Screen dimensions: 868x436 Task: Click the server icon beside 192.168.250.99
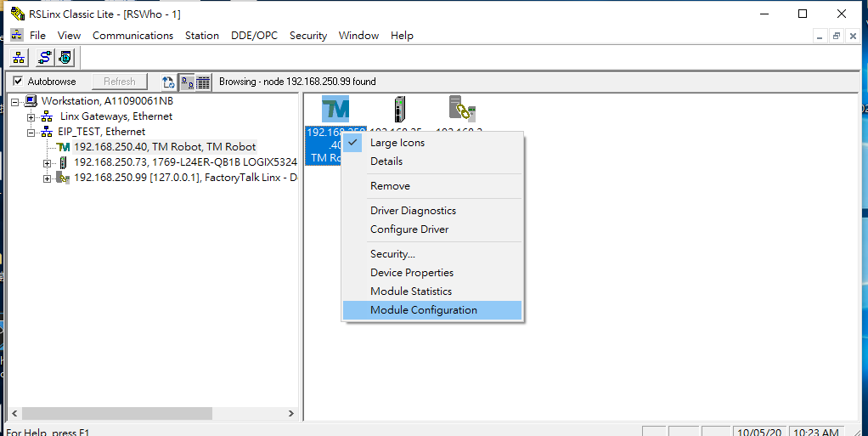(x=63, y=178)
